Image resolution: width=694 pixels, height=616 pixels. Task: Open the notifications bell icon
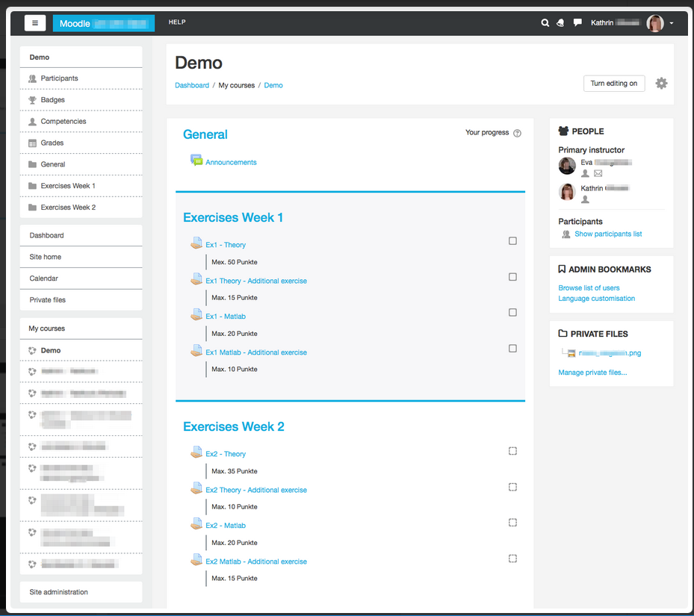560,23
